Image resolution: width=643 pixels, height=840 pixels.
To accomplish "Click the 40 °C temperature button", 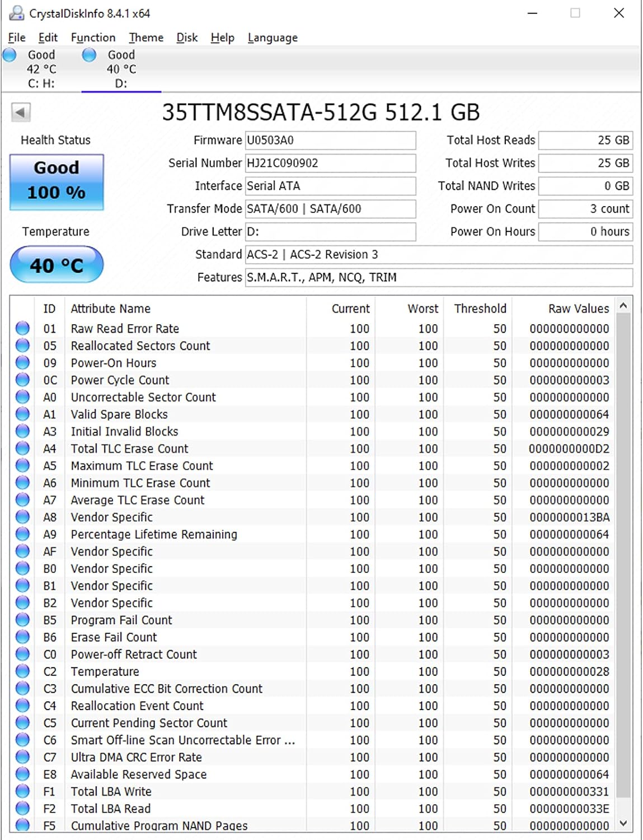I will 57,264.
